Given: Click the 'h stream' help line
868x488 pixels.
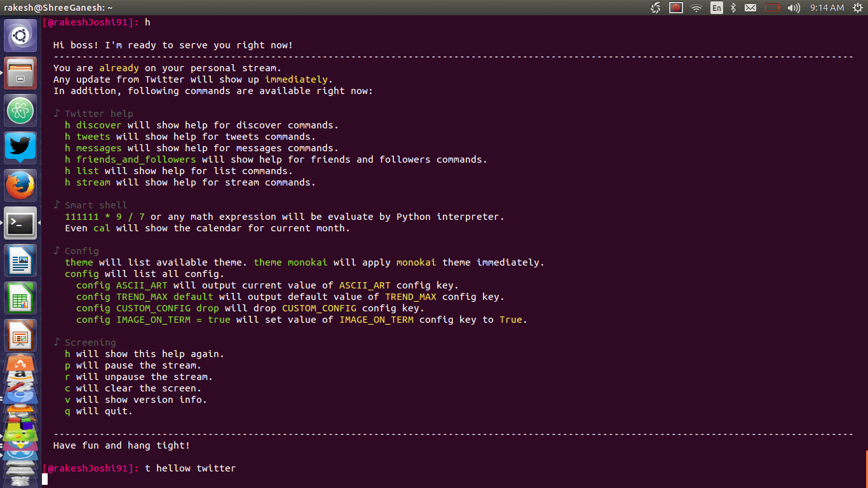Looking at the screenshot, I should pyautogui.click(x=191, y=182).
